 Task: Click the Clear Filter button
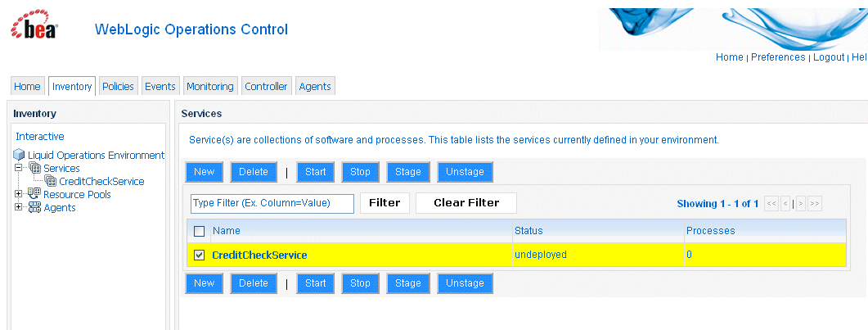click(466, 203)
